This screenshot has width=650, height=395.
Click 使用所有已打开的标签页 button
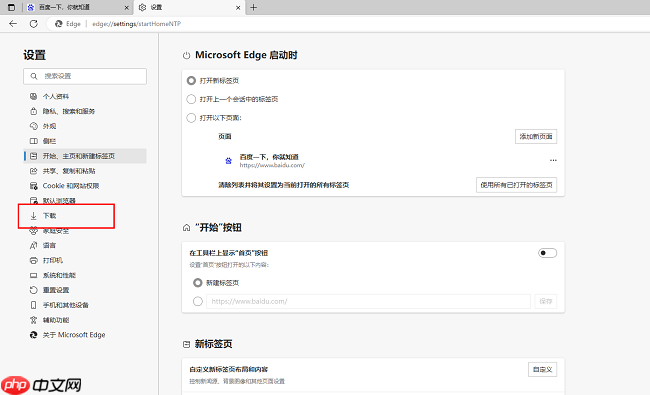pyautogui.click(x=517, y=185)
